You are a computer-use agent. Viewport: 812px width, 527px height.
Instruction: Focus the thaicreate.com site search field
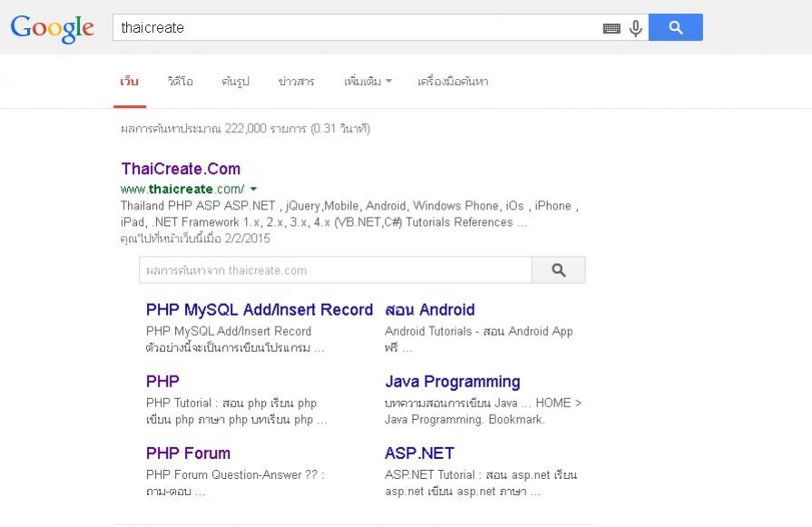[x=335, y=269]
